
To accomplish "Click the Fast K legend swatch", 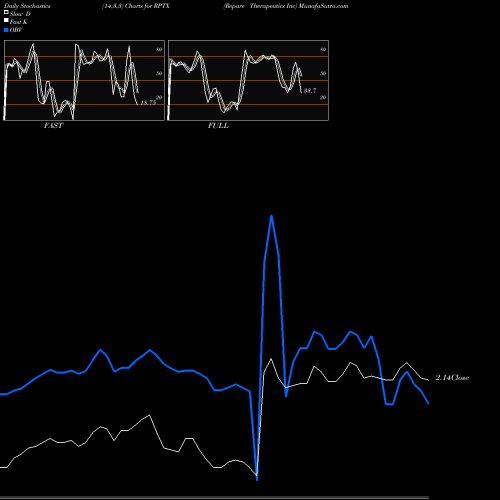I will pyautogui.click(x=6, y=20).
